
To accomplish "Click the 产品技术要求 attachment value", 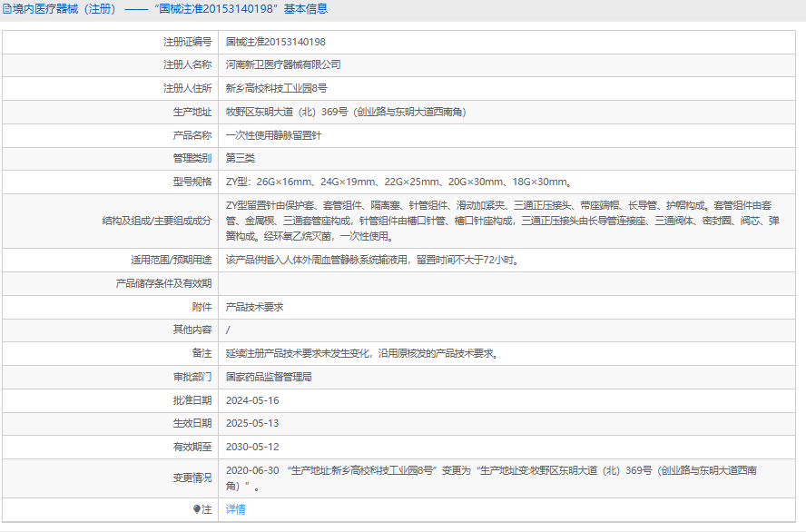I will [x=254, y=308].
